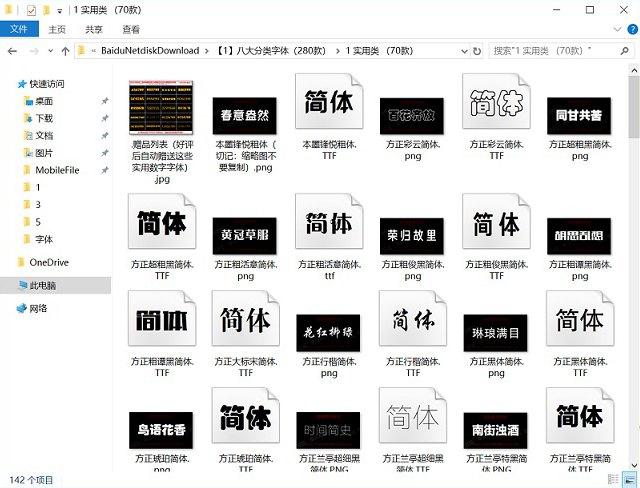Select the 方正粗活意简体.png thumbnail
Image resolution: width=640 pixels, height=488 pixels.
click(245, 236)
